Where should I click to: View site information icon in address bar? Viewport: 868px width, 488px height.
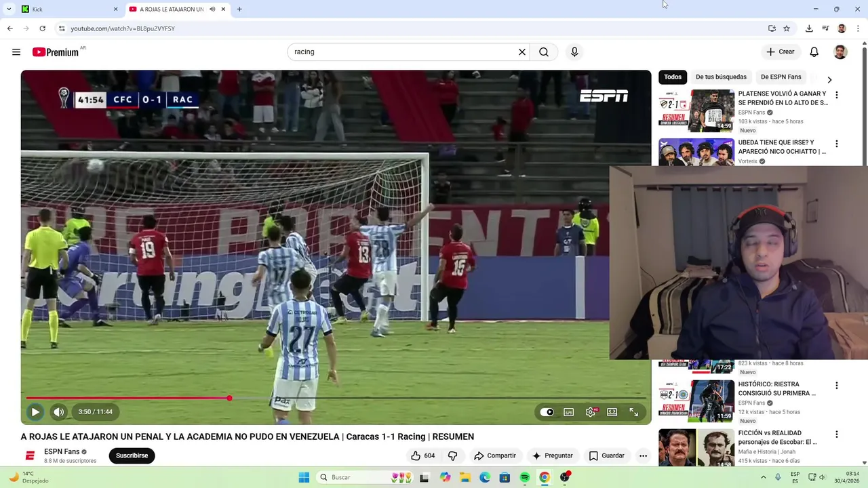click(62, 28)
